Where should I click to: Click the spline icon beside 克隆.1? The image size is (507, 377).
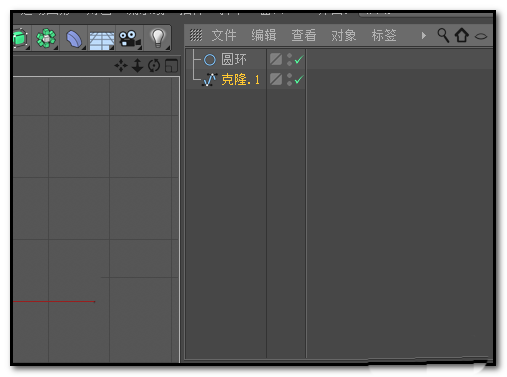210,80
